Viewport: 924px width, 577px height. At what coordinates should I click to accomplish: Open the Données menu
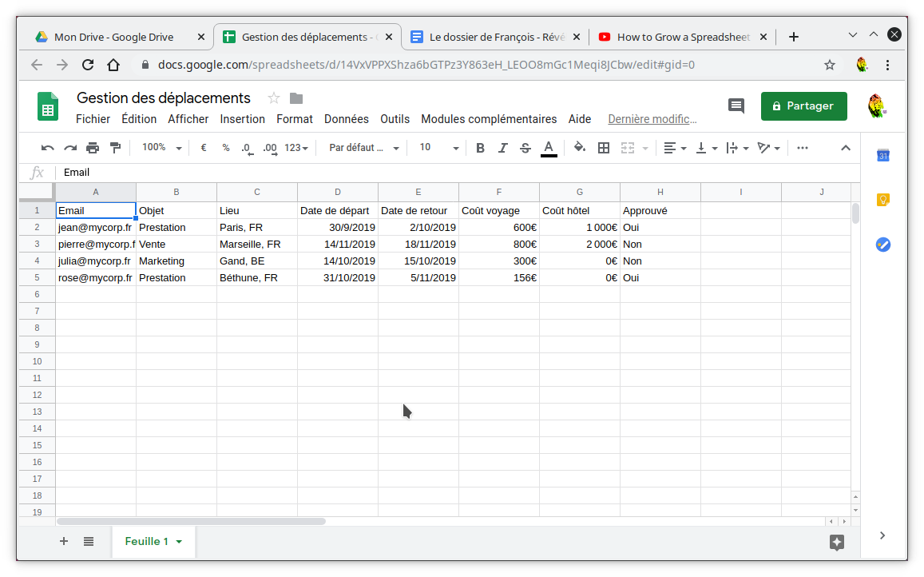coord(346,118)
